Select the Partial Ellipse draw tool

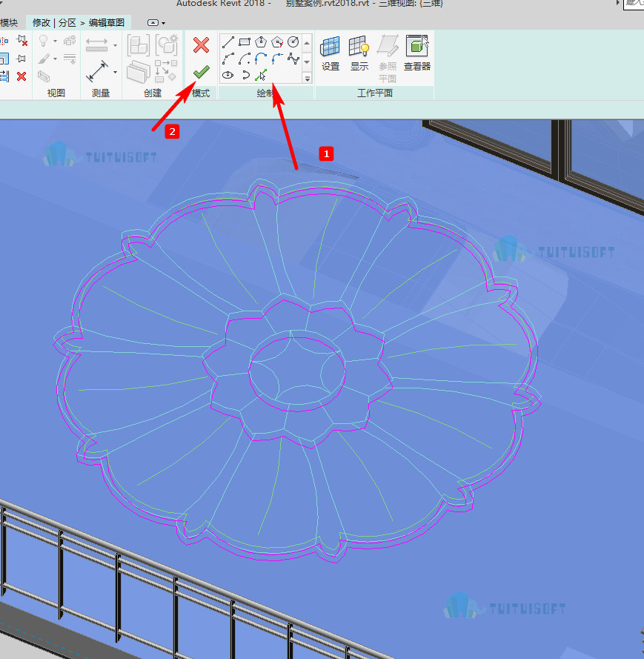pyautogui.click(x=245, y=75)
